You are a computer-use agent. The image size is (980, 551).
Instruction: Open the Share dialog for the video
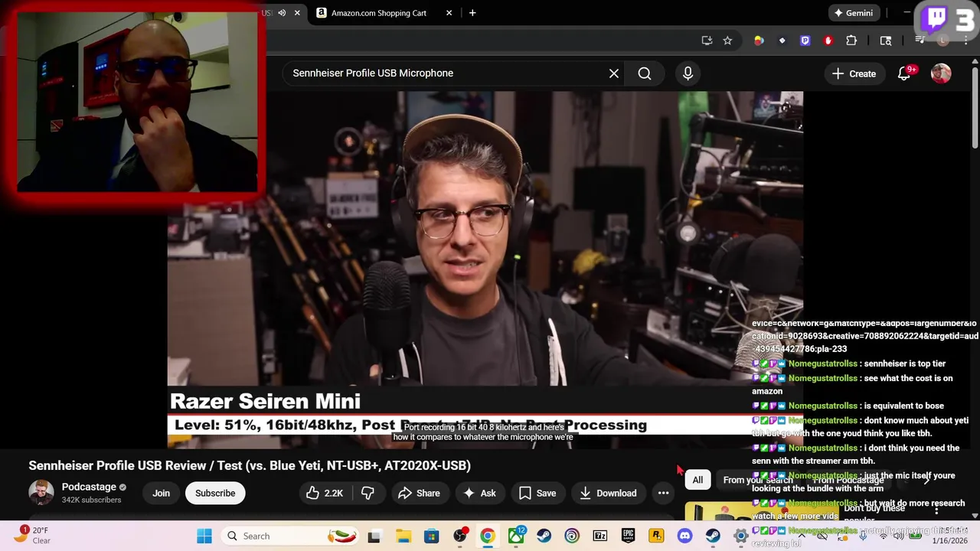pyautogui.click(x=419, y=493)
